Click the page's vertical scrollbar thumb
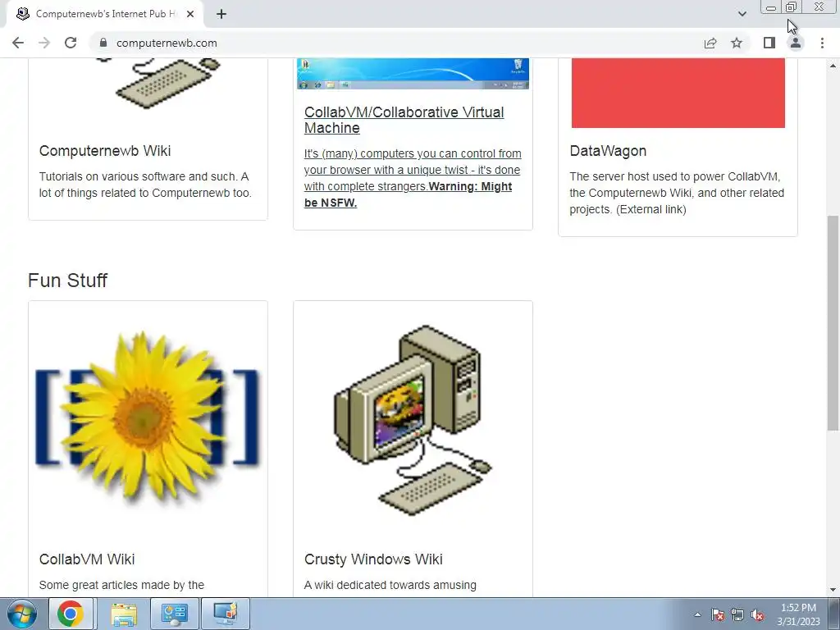This screenshot has height=630, width=840. click(833, 322)
